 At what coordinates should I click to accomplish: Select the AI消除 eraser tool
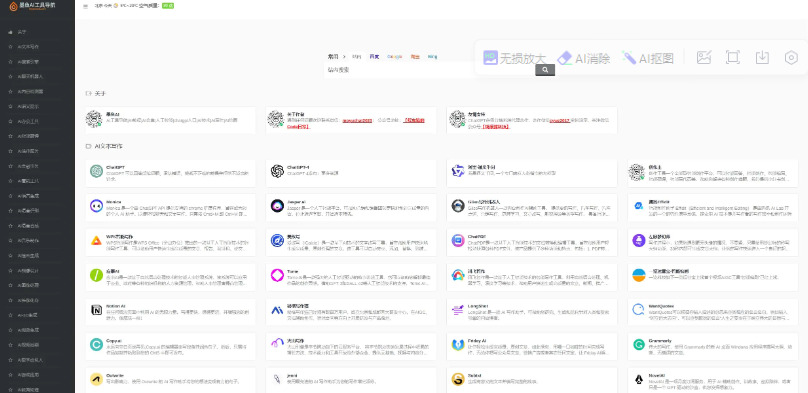583,58
